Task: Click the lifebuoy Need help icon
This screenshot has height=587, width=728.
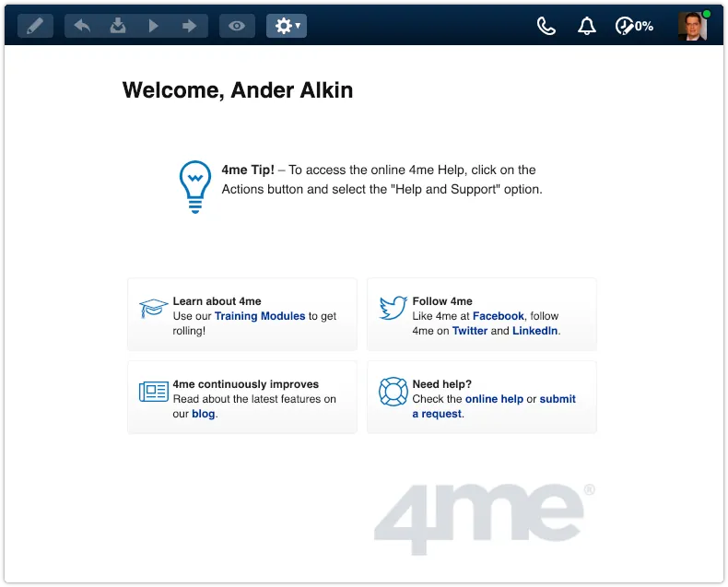Action: coord(393,392)
